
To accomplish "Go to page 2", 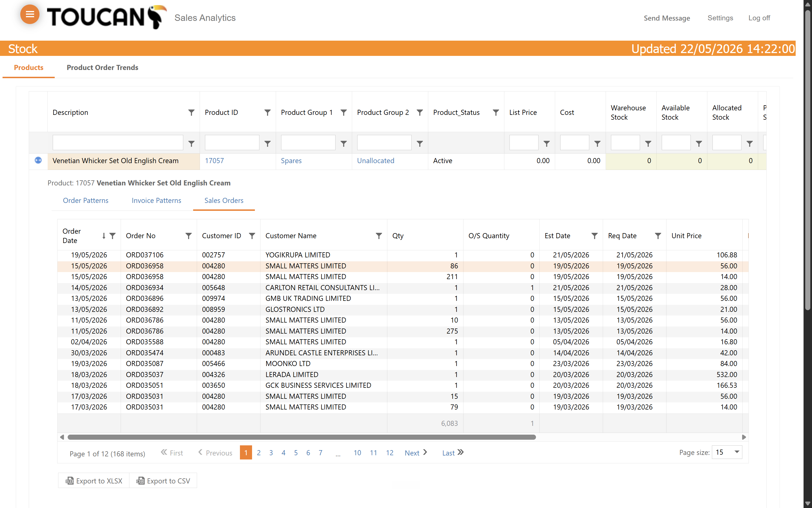I will [259, 453].
